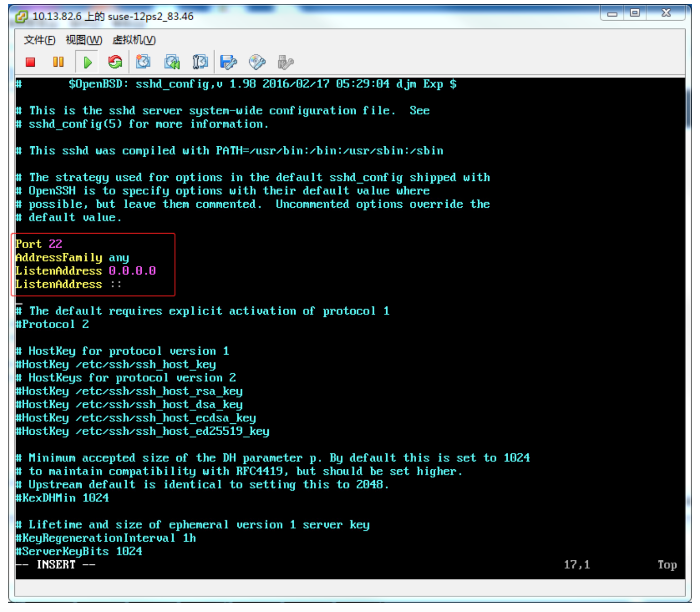This screenshot has width=700, height=612.
Task: Click the #Protocol 2 line in terminal
Action: click(x=53, y=325)
